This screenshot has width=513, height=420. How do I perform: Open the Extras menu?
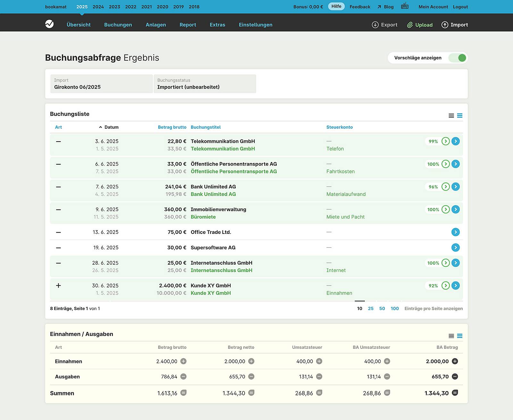[217, 25]
